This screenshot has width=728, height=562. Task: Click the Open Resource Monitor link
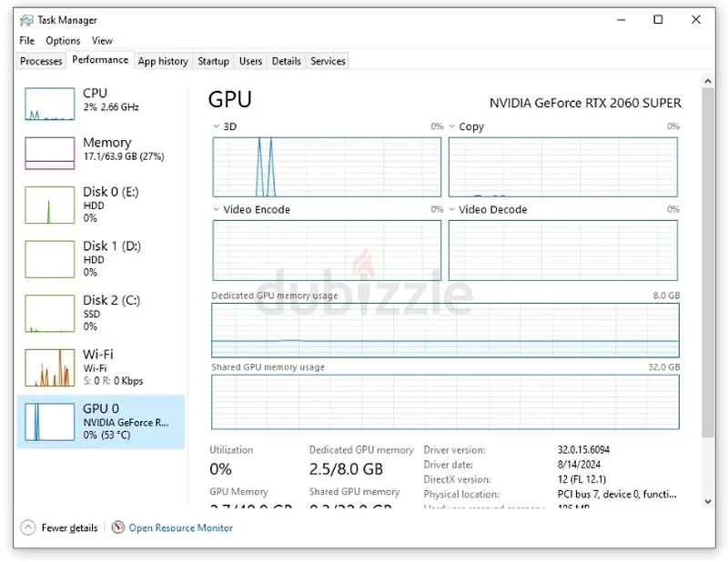tap(180, 527)
